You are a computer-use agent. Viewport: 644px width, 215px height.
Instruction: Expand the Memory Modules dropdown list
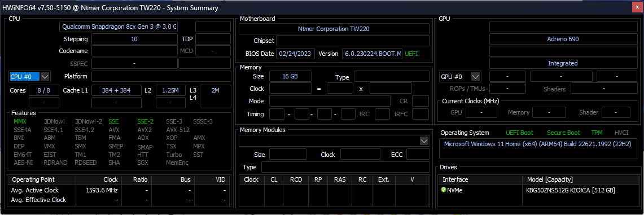pyautogui.click(x=424, y=141)
